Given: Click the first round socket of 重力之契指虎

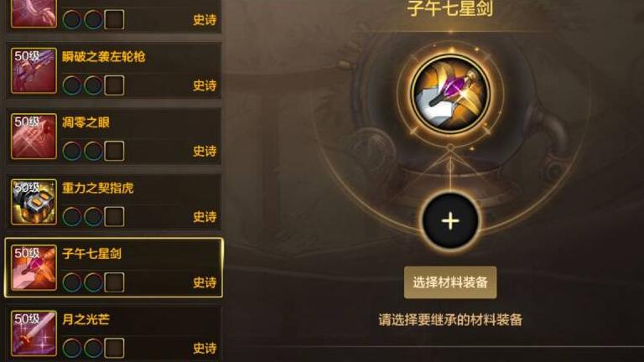Looking at the screenshot, I should point(72,217).
